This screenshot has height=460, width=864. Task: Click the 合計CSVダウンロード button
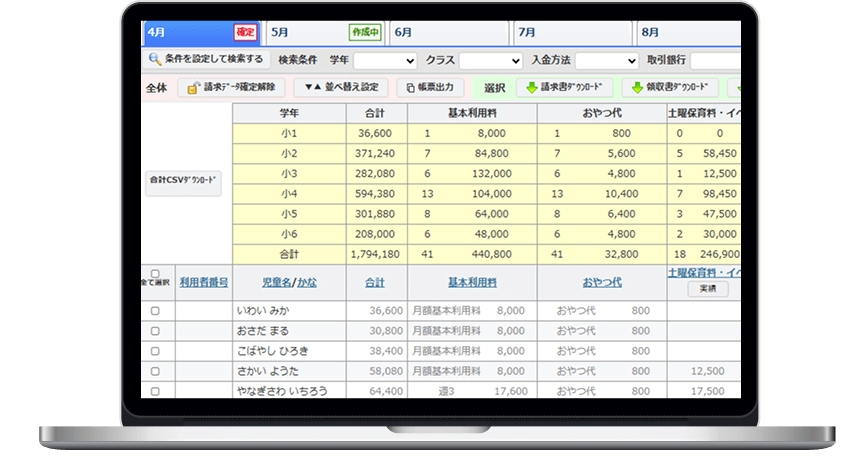pyautogui.click(x=183, y=181)
